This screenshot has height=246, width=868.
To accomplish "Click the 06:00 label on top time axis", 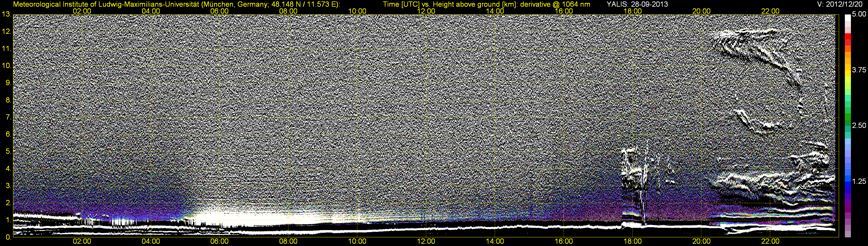I will (x=220, y=11).
